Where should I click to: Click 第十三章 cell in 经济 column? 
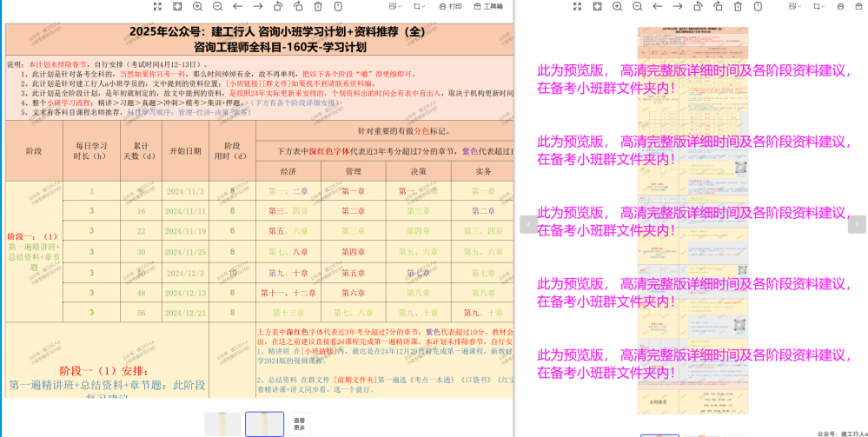tap(288, 313)
